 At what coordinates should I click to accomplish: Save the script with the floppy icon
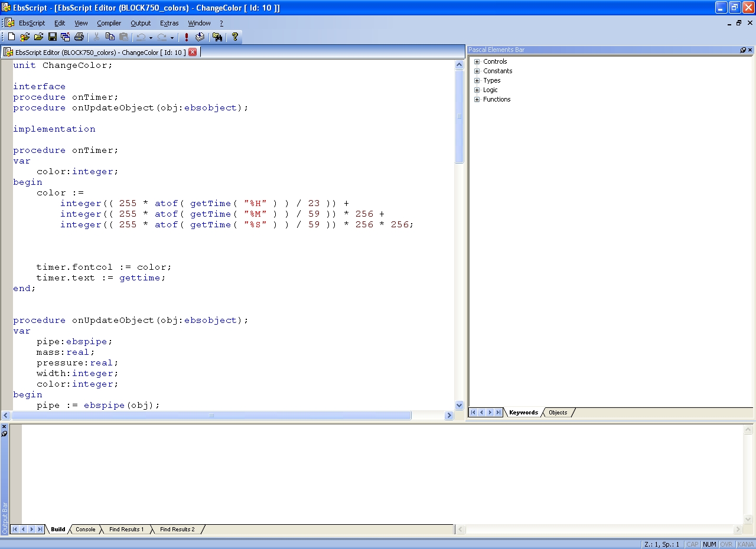point(52,37)
